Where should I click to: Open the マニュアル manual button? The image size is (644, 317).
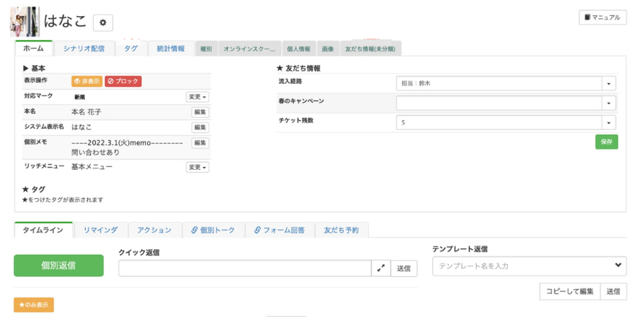(602, 17)
